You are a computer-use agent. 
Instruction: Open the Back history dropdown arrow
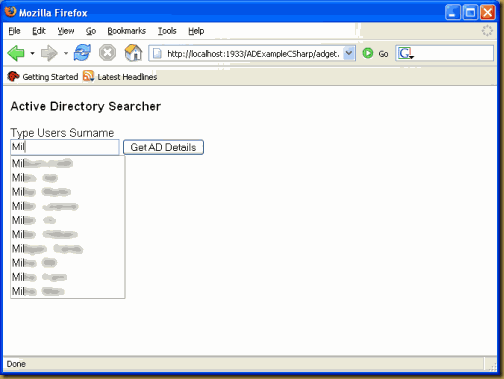pyautogui.click(x=32, y=53)
